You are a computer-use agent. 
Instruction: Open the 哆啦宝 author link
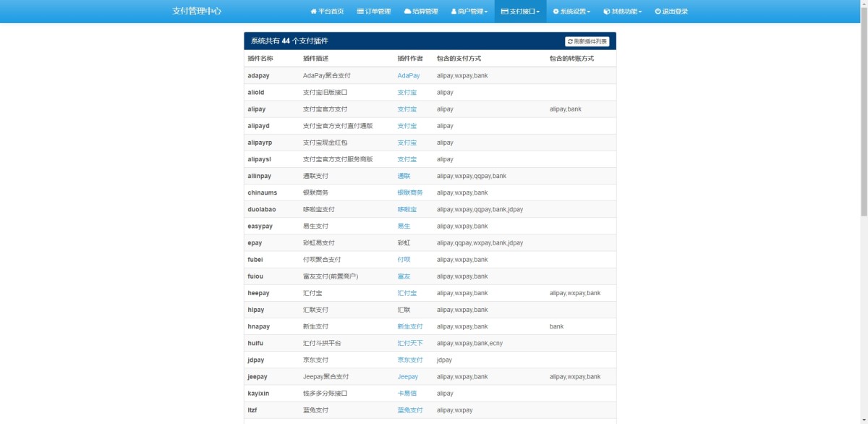pyautogui.click(x=407, y=209)
